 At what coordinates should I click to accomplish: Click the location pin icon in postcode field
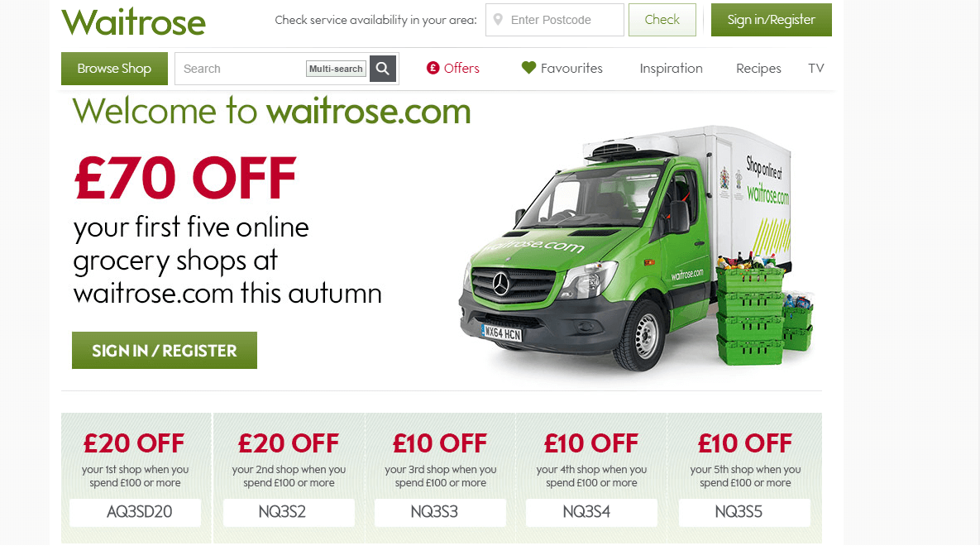[x=498, y=19]
